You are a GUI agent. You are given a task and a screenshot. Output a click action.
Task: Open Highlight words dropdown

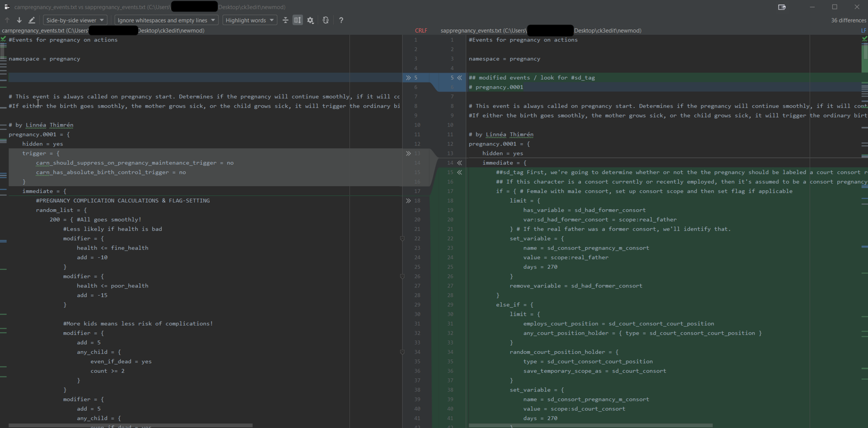[x=250, y=20]
